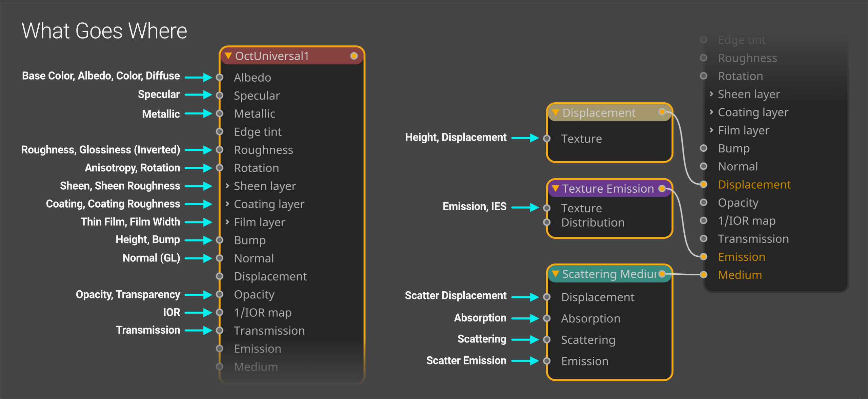Click 'Roughness, Glossiness (Inverted)' label
Image resolution: width=868 pixels, height=399 pixels.
(101, 150)
